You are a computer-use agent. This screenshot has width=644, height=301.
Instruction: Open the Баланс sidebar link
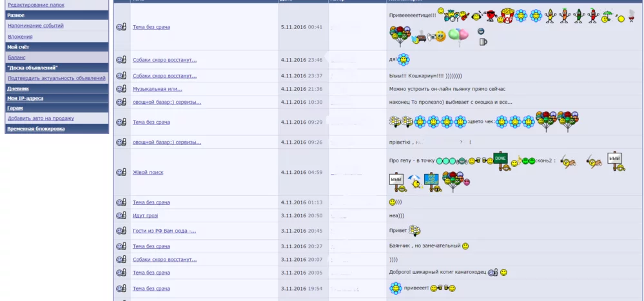click(16, 57)
